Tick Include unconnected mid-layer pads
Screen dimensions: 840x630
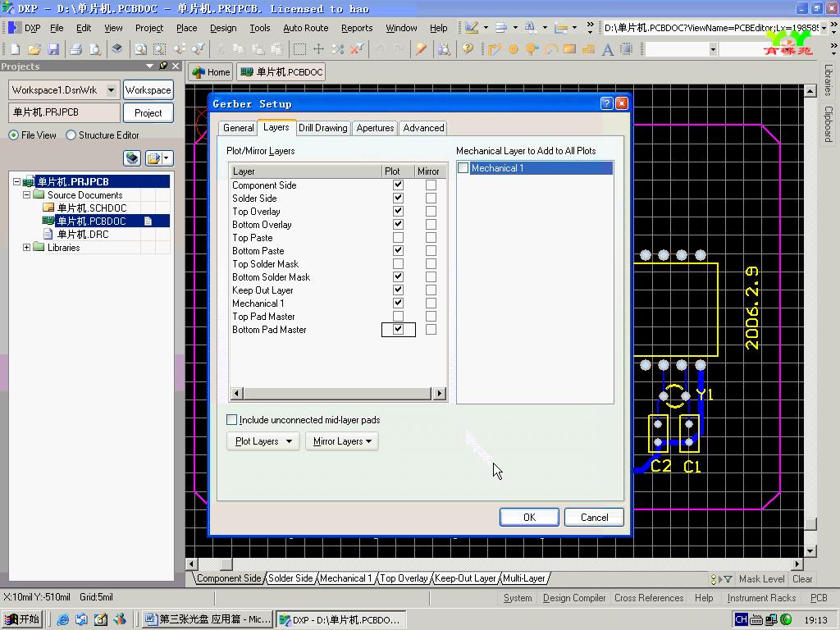pos(232,419)
